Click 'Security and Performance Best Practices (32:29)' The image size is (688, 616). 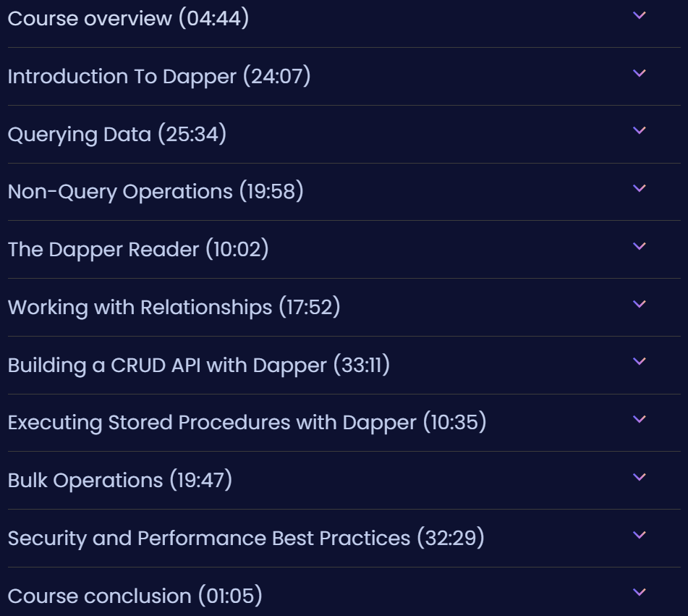pos(246,538)
